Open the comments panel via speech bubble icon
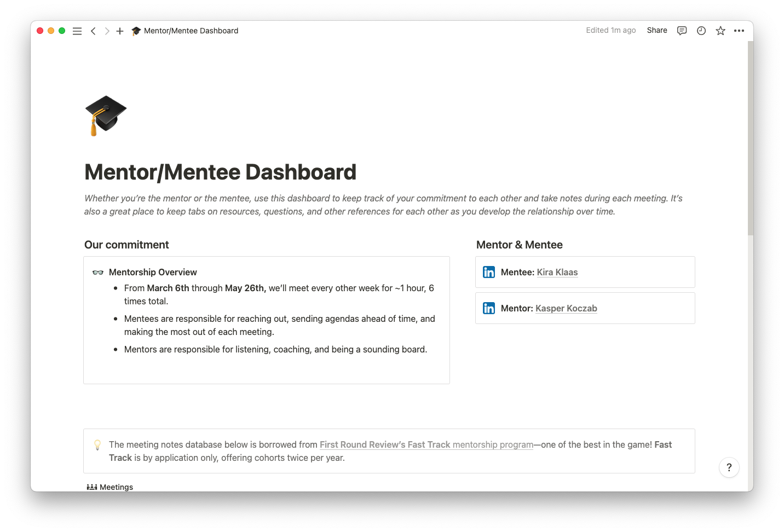The height and width of the screenshot is (532, 784). (681, 31)
